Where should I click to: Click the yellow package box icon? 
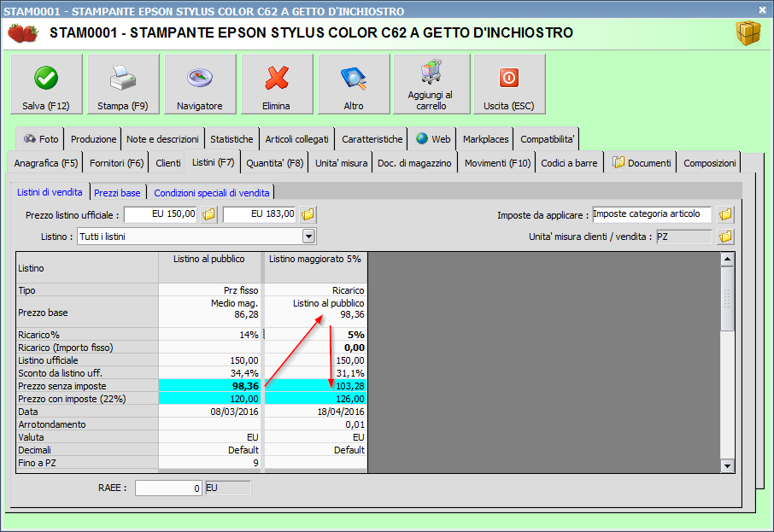click(748, 33)
